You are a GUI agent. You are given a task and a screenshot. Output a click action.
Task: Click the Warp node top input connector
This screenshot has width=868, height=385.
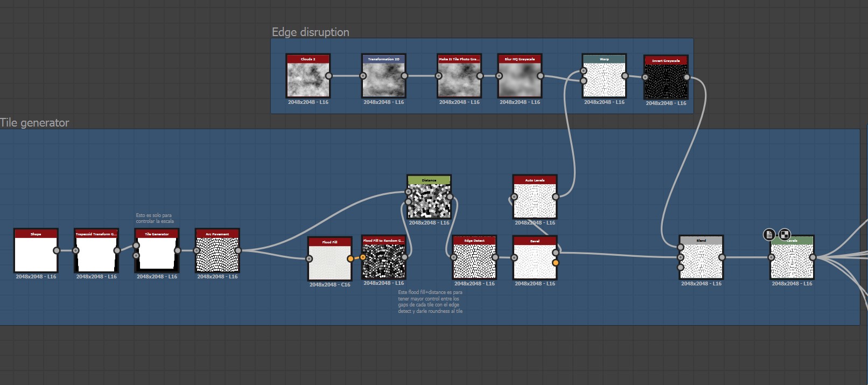pyautogui.click(x=583, y=71)
